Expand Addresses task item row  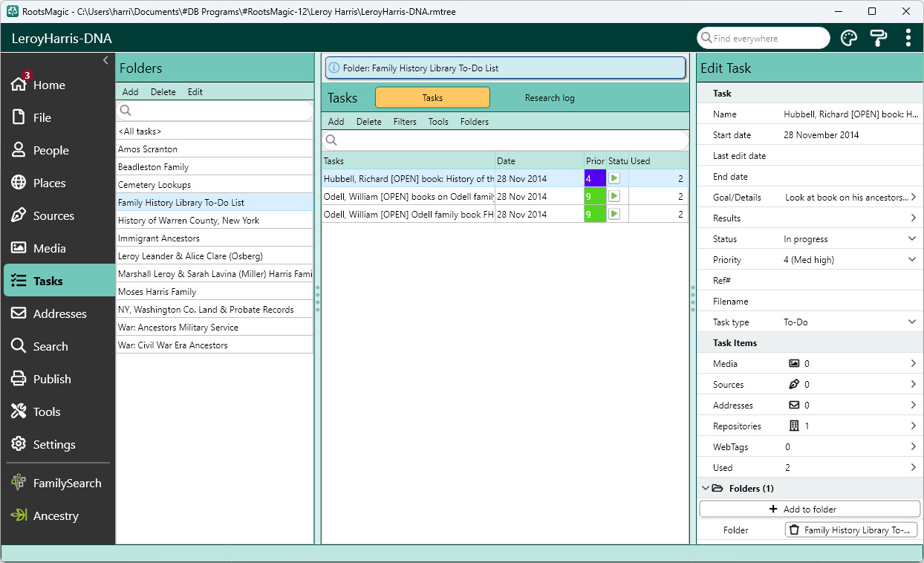(913, 406)
